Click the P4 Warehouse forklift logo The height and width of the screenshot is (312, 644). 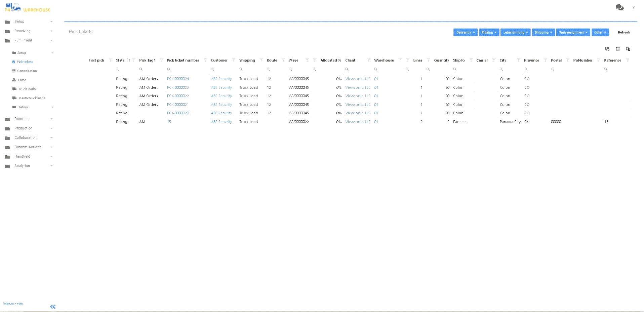(13, 7)
